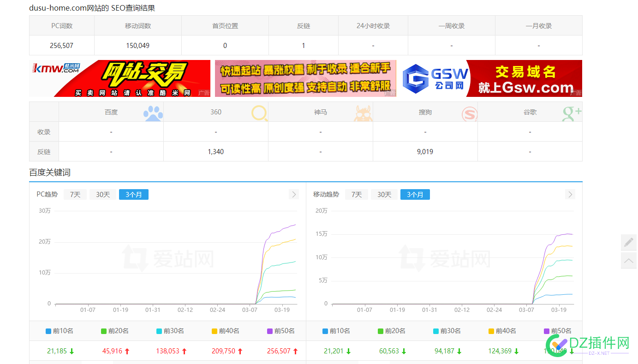Click the 一周收录 column header
The image size is (638, 364).
[452, 26]
